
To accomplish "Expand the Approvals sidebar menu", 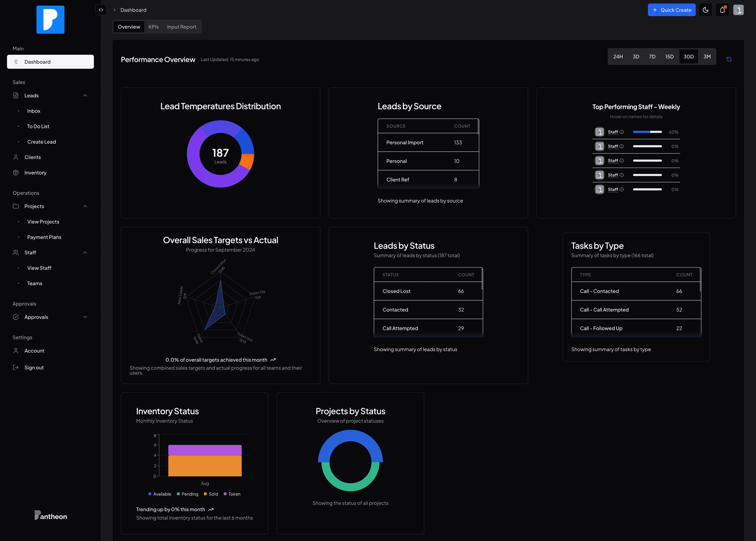I will click(x=85, y=317).
